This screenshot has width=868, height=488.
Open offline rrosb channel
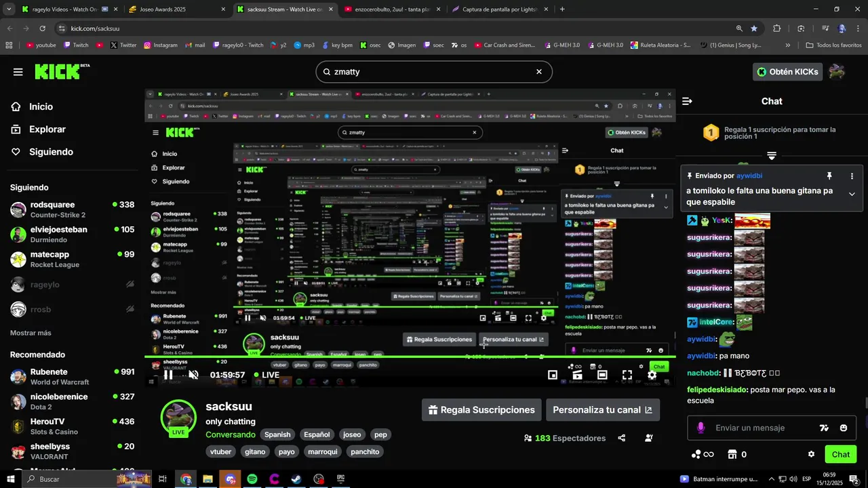(x=72, y=309)
